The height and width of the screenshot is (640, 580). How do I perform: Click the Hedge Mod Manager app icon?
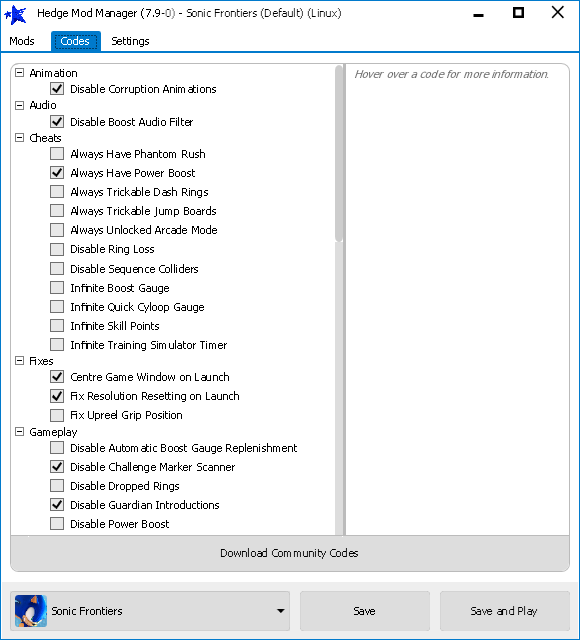pyautogui.click(x=16, y=14)
